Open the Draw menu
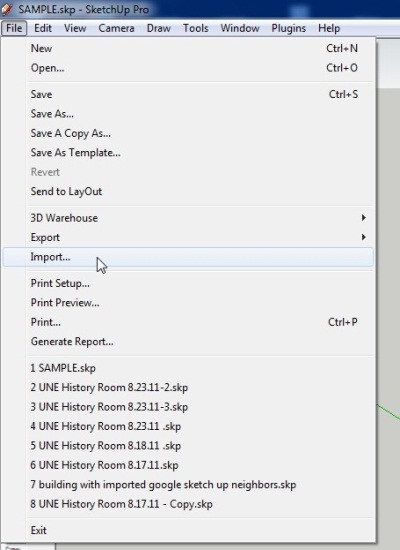This screenshot has width=400, height=550. [x=159, y=28]
